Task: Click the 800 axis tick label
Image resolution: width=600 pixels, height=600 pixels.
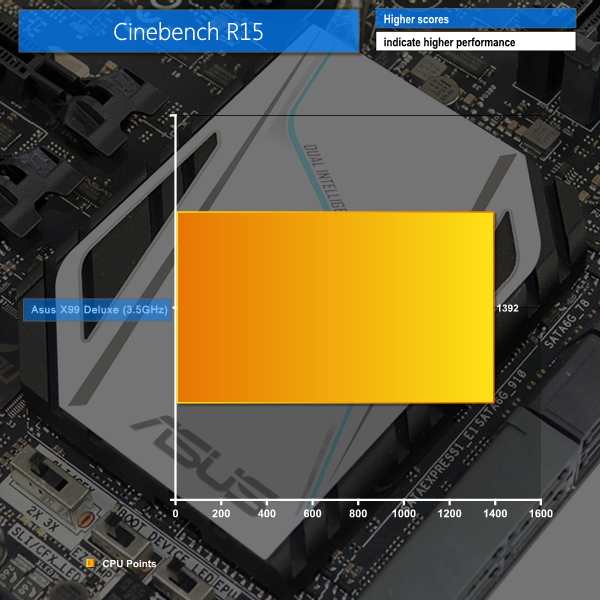Action: [x=358, y=514]
